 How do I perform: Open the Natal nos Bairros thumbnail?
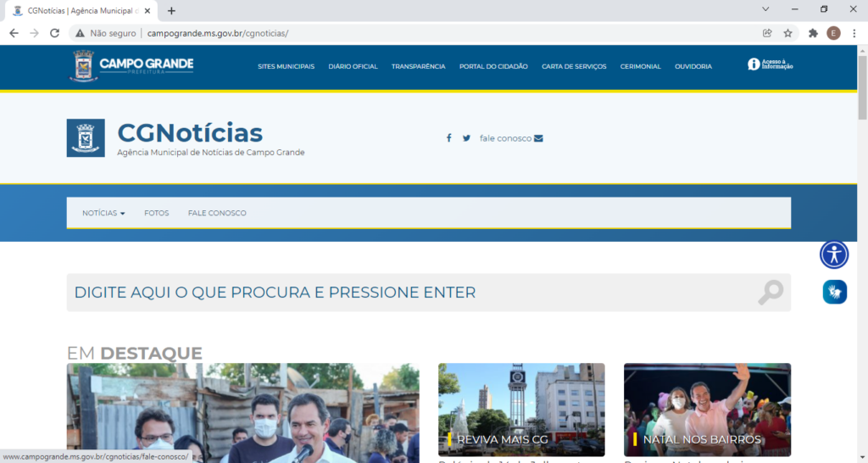pyautogui.click(x=708, y=410)
